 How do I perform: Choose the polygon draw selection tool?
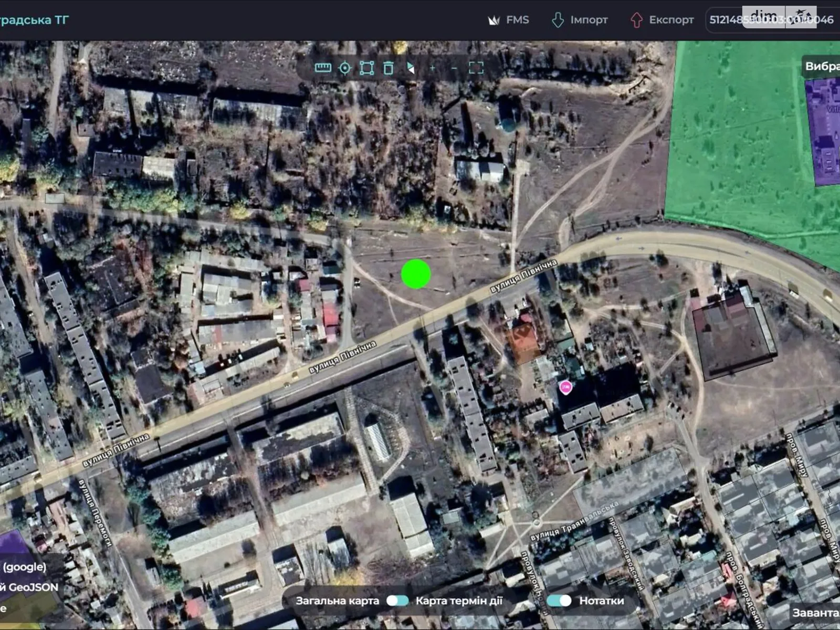[x=366, y=68]
